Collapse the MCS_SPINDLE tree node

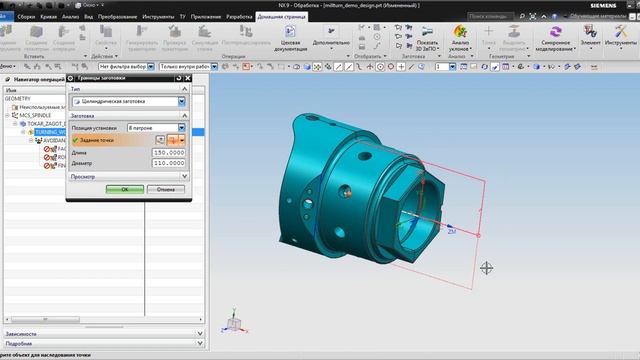click(x=7, y=116)
